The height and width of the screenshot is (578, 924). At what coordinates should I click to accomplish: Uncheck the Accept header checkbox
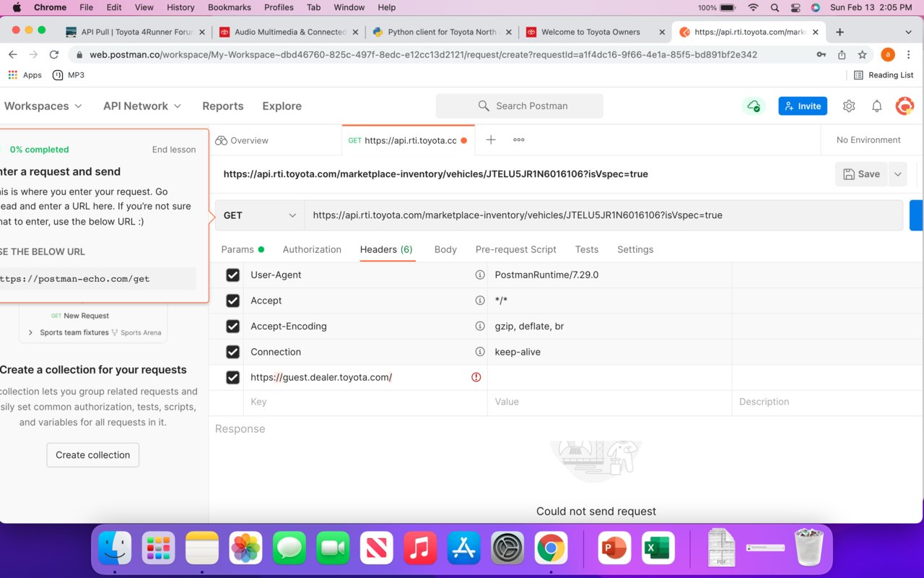click(x=232, y=301)
